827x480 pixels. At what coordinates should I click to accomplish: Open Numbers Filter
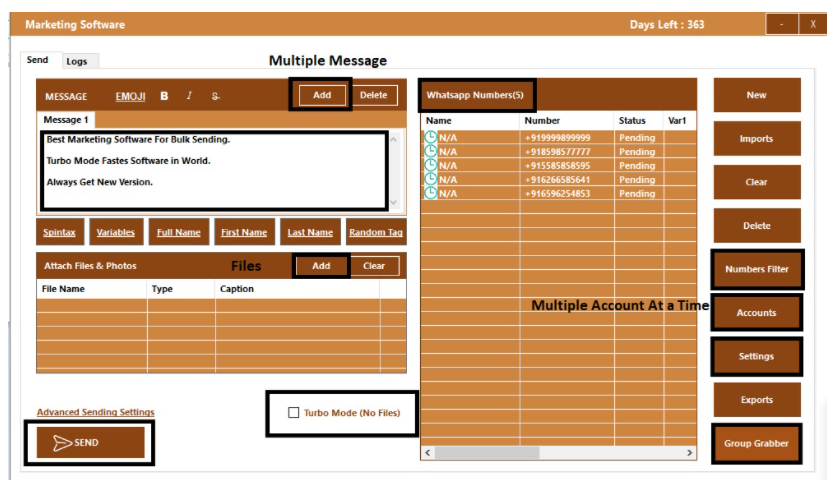click(757, 269)
